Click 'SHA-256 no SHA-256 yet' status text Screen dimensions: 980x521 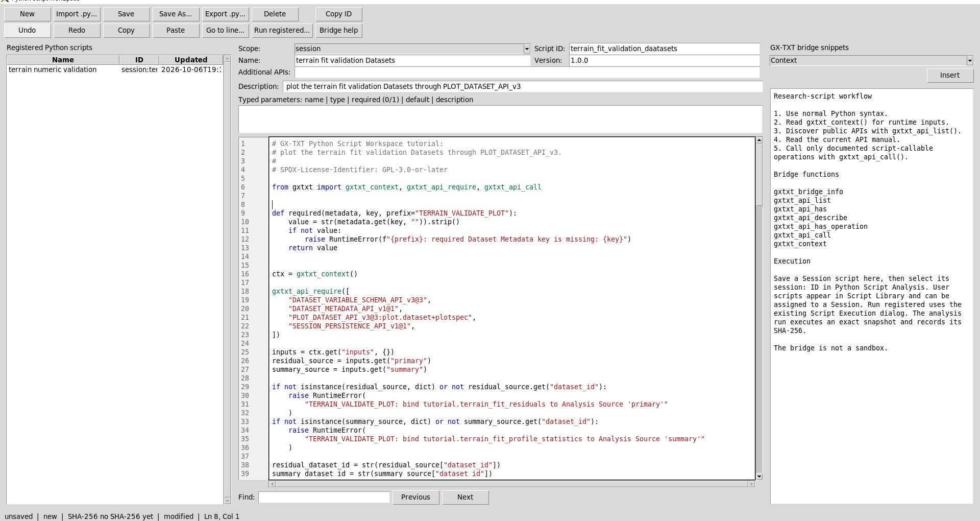pos(110,516)
